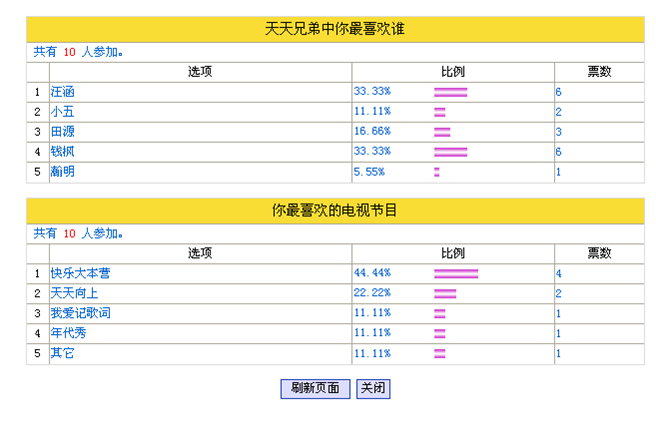Open the 天天向上 option link

pos(74,293)
